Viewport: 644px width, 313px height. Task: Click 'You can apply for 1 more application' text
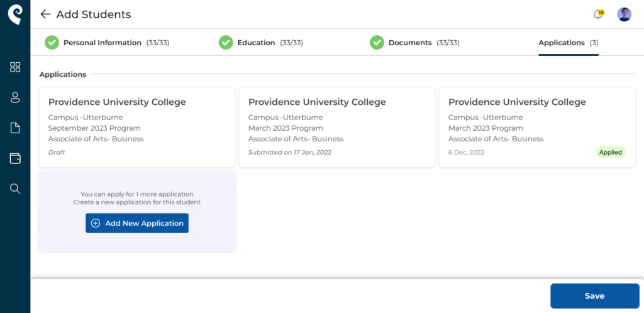point(136,194)
